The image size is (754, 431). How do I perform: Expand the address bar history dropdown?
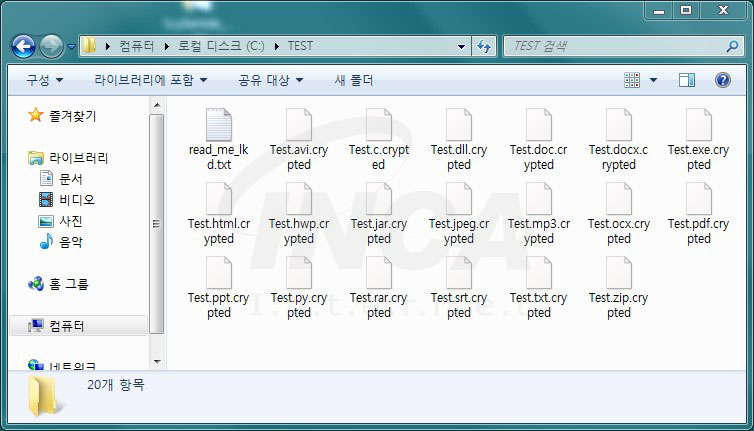[462, 47]
